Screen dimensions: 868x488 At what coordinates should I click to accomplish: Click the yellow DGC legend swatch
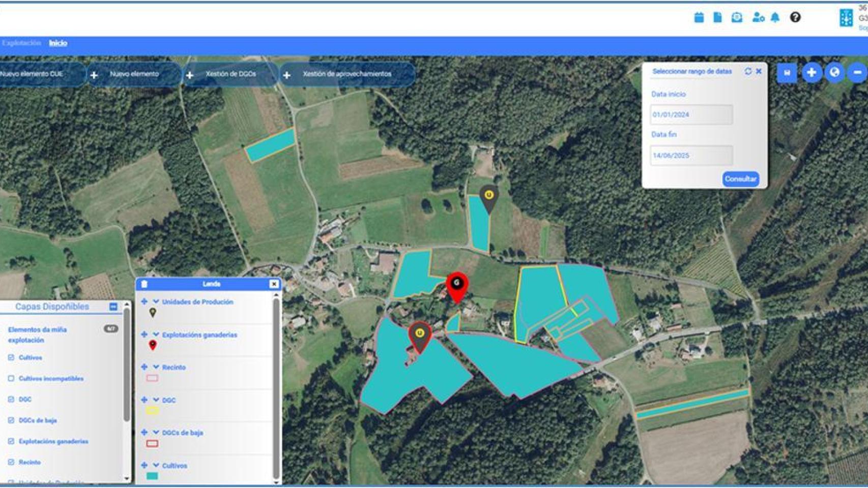point(152,411)
